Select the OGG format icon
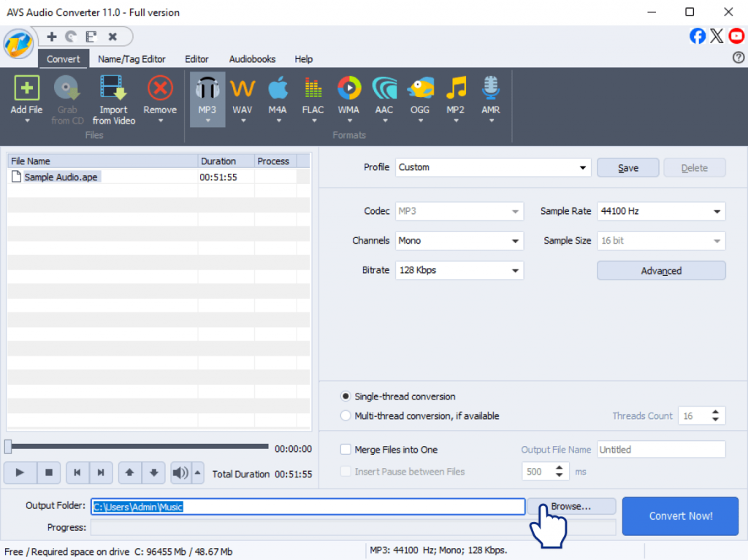The width and height of the screenshot is (748, 560). point(420,89)
